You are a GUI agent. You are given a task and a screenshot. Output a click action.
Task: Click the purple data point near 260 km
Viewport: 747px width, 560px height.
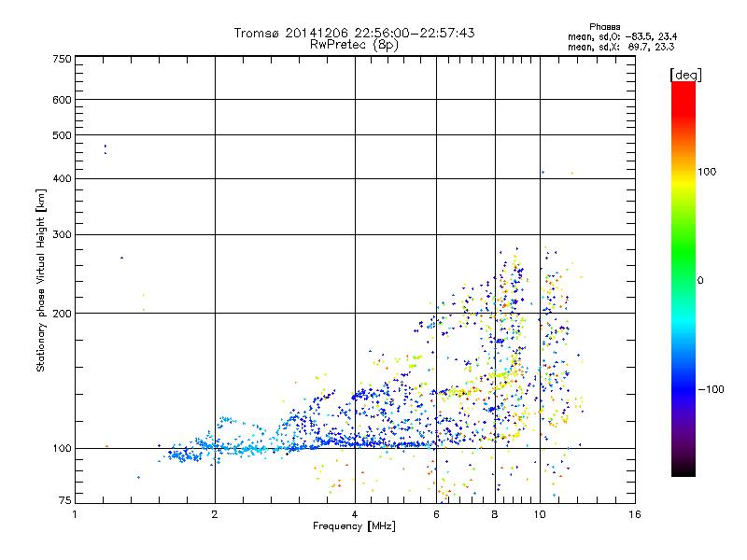click(122, 258)
